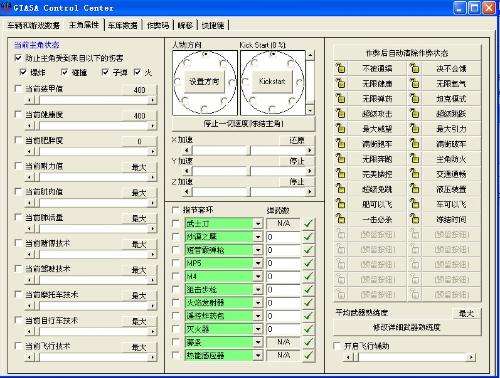Switch to the 主角属性 tab

coord(84,25)
